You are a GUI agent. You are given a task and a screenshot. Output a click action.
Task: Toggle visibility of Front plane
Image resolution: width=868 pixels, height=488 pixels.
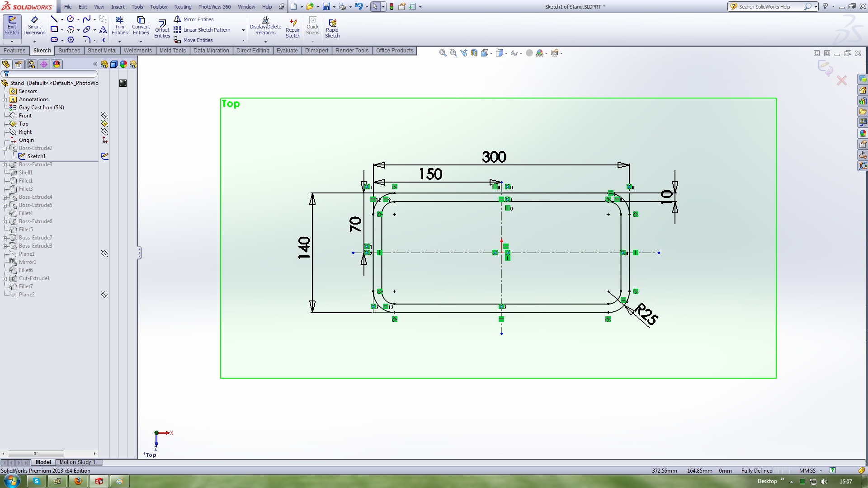pos(104,116)
